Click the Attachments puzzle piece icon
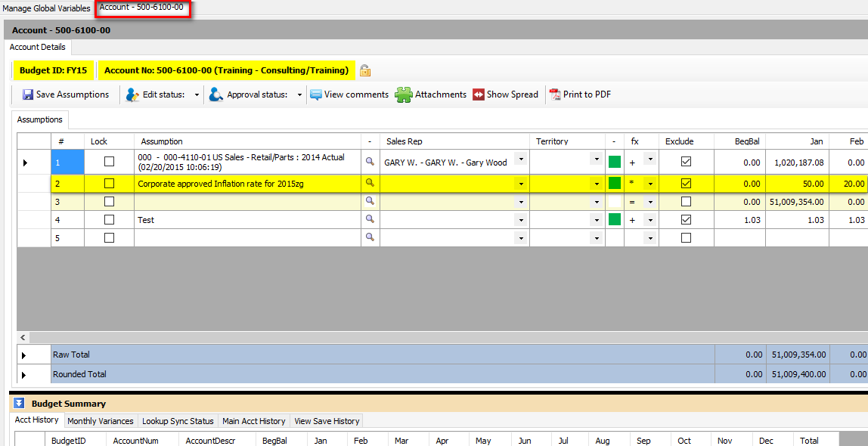 [403, 94]
